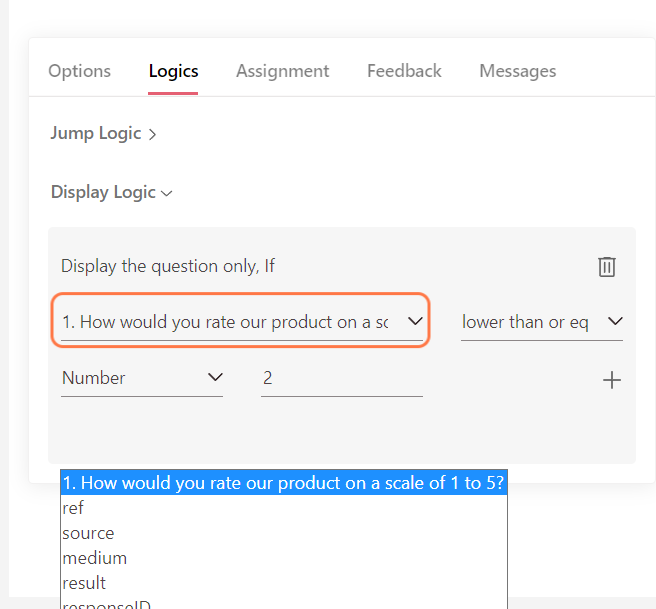Switch to the Messages tab
Viewport: 656px width, 609px height.
click(517, 71)
